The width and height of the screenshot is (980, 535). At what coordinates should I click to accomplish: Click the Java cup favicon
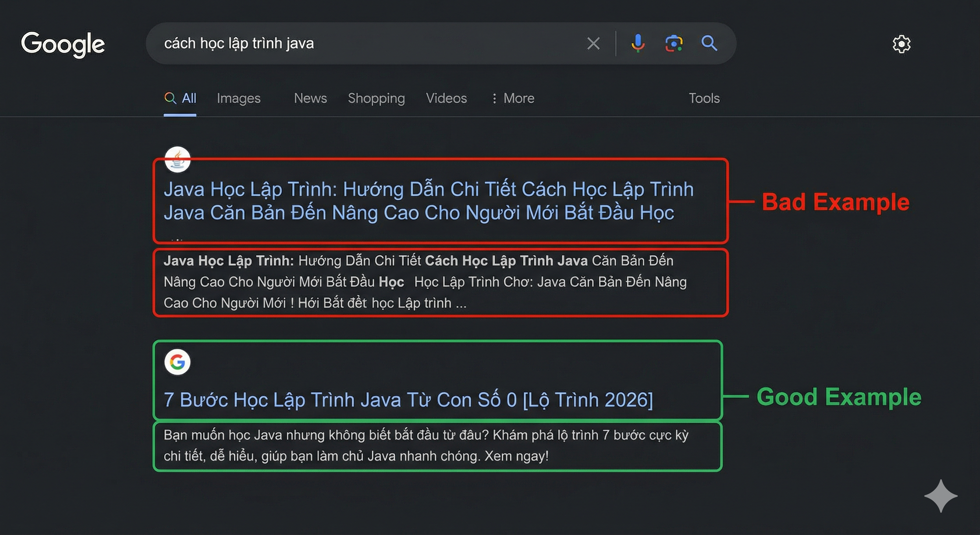pos(177,160)
